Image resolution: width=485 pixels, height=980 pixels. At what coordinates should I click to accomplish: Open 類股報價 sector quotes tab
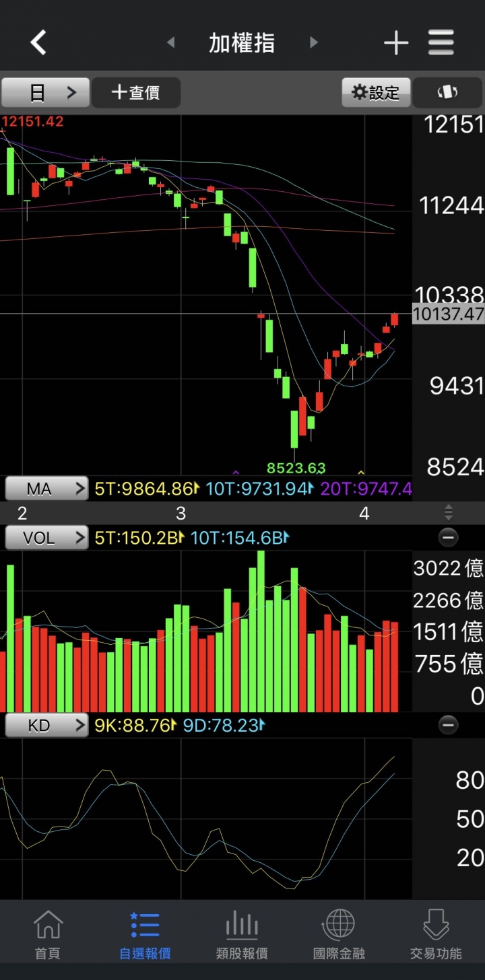pyautogui.click(x=242, y=934)
